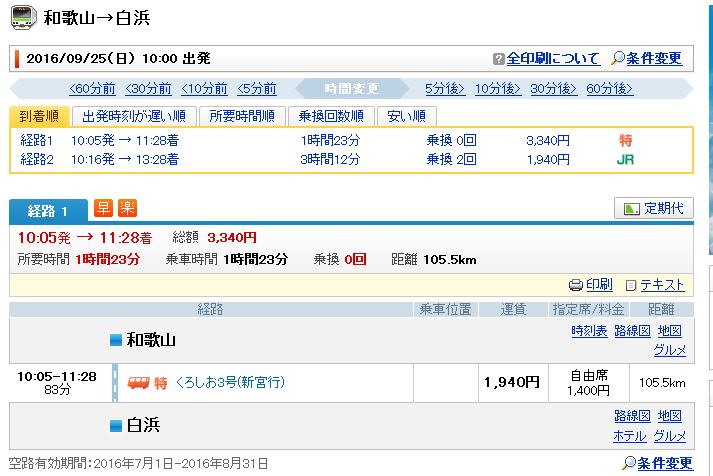The image size is (713, 476).
Task: Select the 安い順 cheapest sort tab
Action: [x=406, y=116]
